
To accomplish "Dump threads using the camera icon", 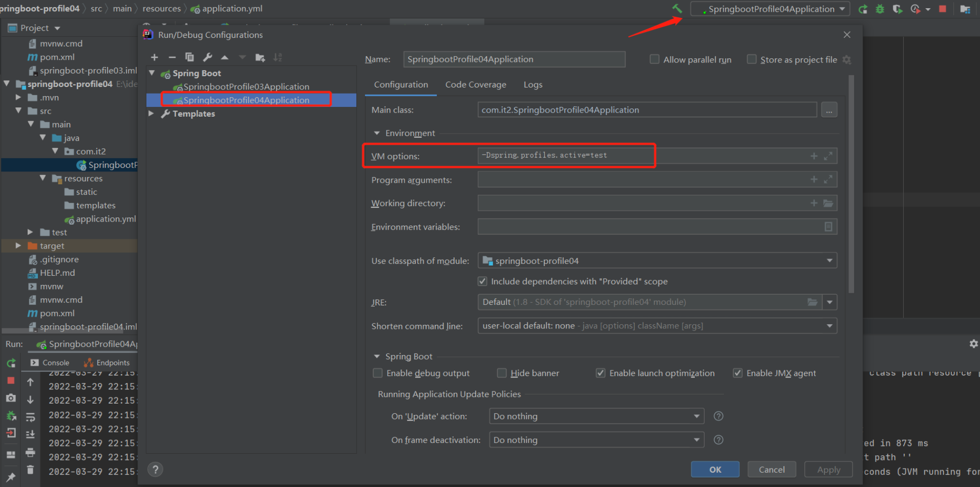I will tap(11, 397).
